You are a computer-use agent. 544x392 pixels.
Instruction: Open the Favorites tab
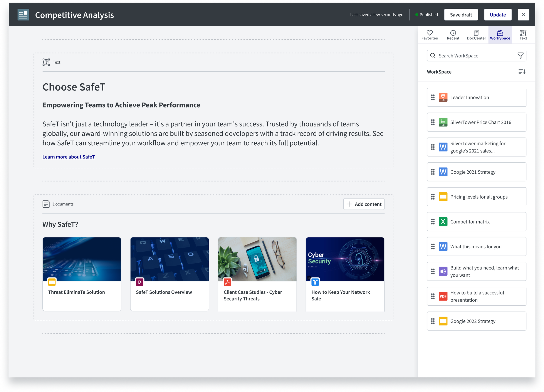click(x=430, y=35)
